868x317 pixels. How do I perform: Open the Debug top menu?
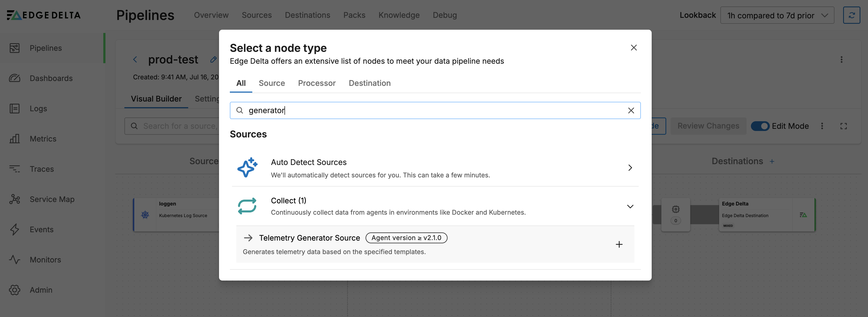[x=445, y=15]
